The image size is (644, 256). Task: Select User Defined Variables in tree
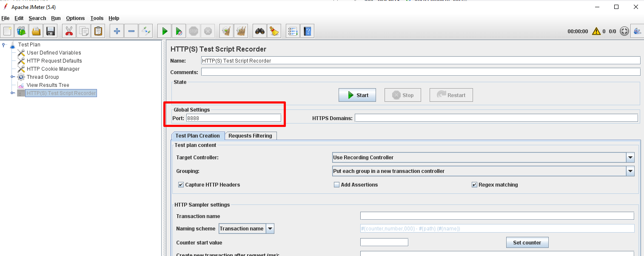point(54,53)
